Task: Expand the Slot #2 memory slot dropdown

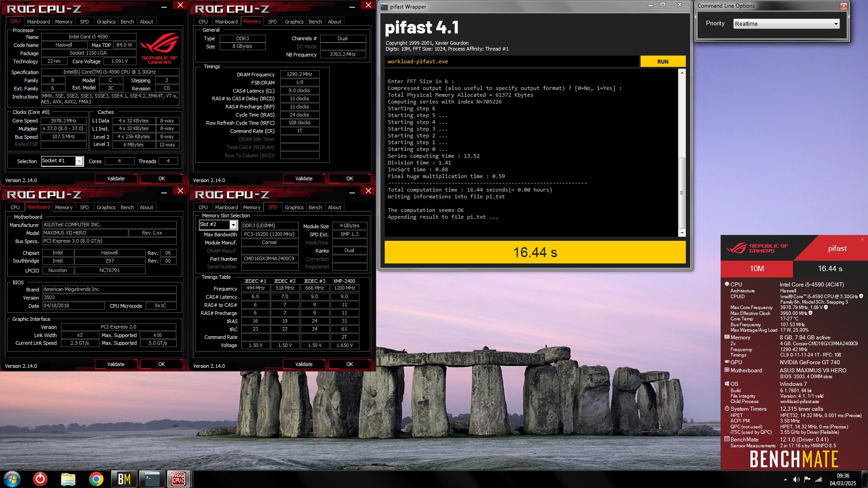Action: coord(233,225)
